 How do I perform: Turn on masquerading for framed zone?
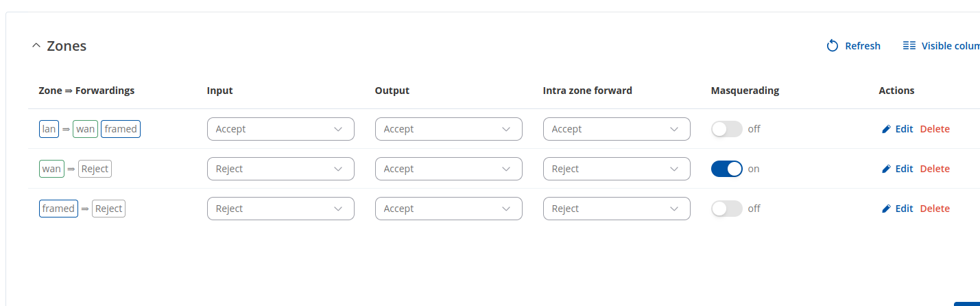pos(727,209)
